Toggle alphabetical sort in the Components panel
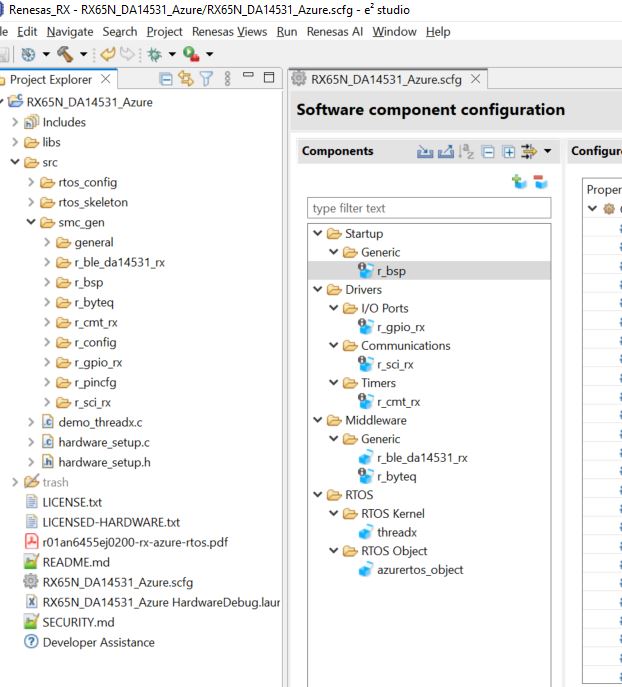The image size is (622, 687). click(466, 152)
